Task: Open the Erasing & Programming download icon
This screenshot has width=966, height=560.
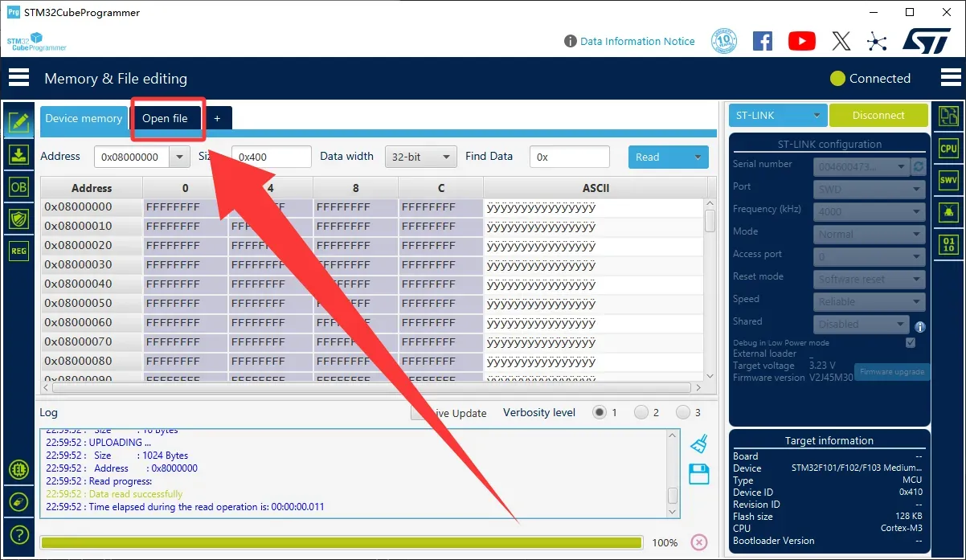Action: click(18, 154)
